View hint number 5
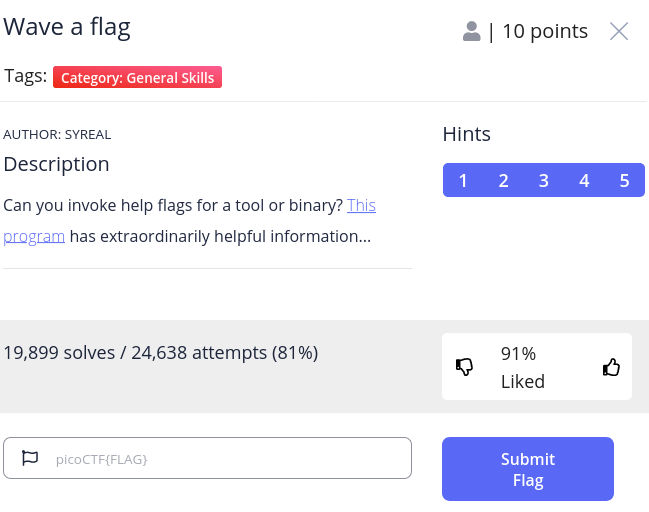The image size is (649, 512). point(624,180)
